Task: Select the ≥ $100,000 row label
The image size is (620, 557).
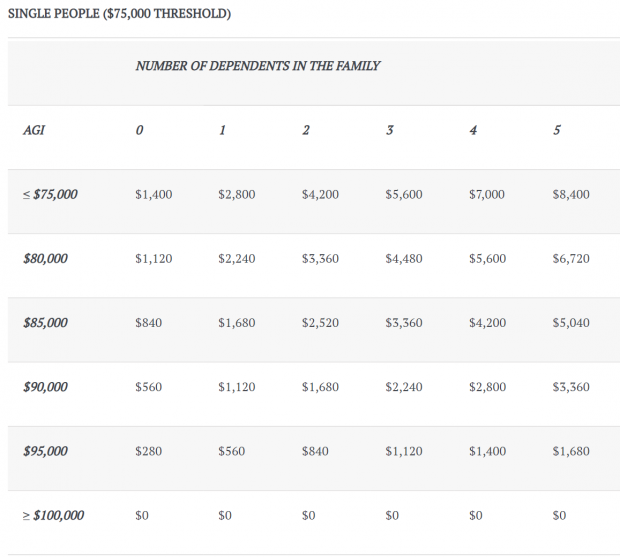Action: [x=53, y=515]
